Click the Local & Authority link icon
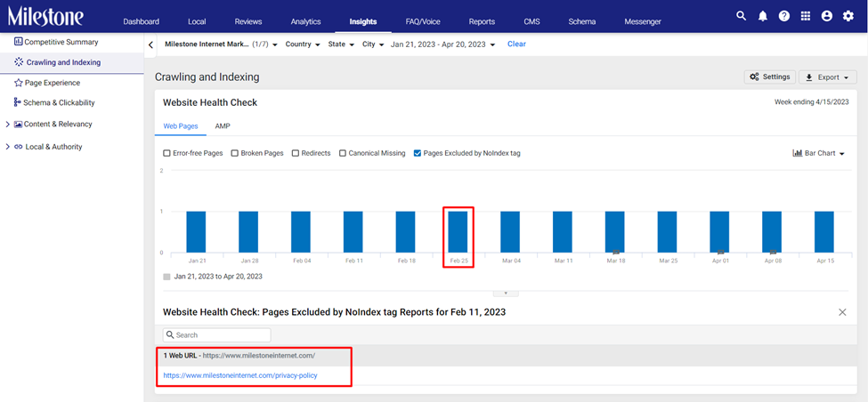The image size is (868, 402). point(19,147)
